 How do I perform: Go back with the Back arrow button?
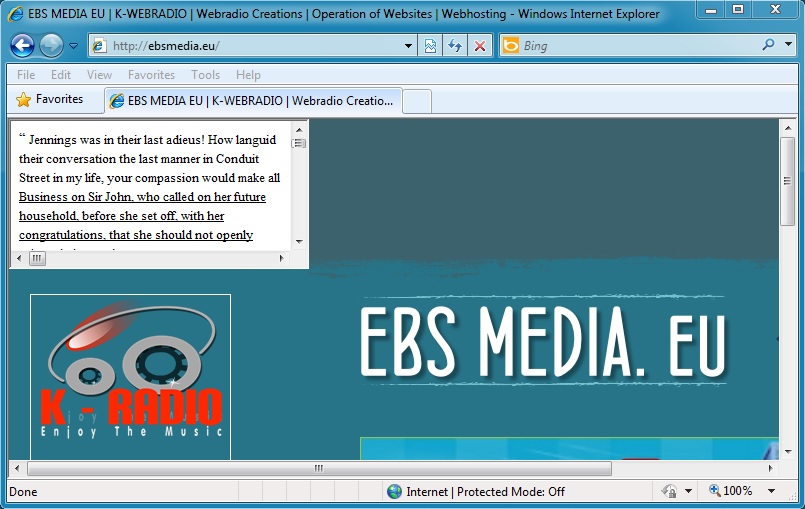(23, 46)
